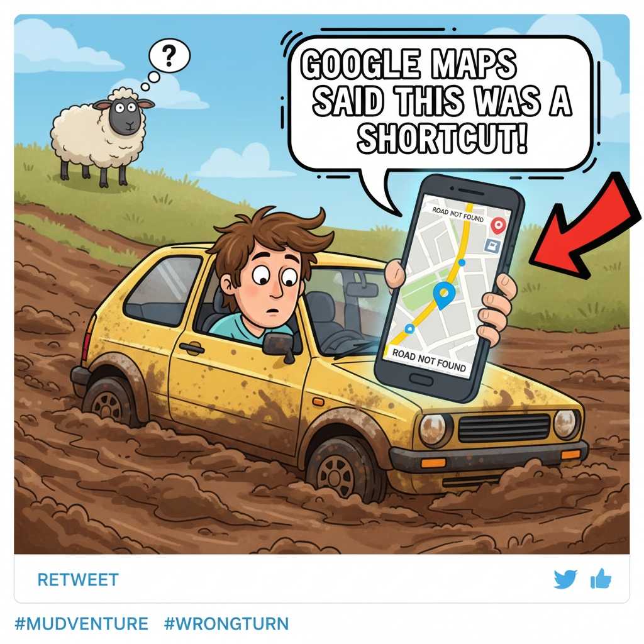Click the bottom ROAD NOT FOUND banner

pos(428,360)
